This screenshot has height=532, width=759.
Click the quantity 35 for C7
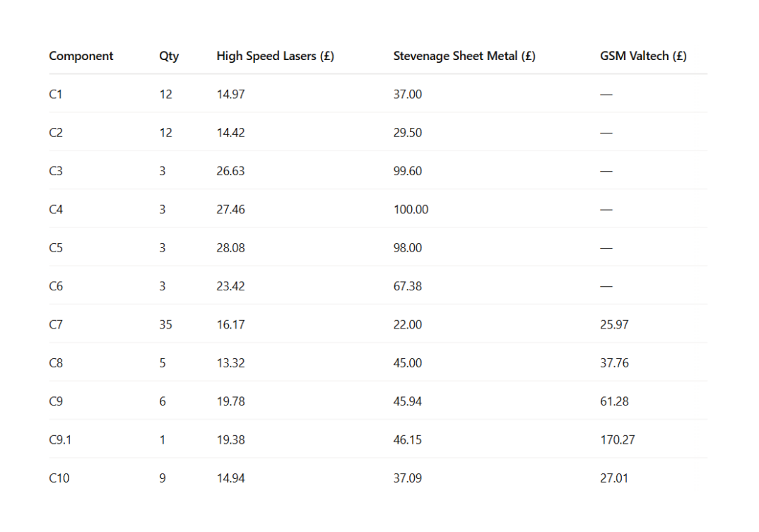pos(165,325)
